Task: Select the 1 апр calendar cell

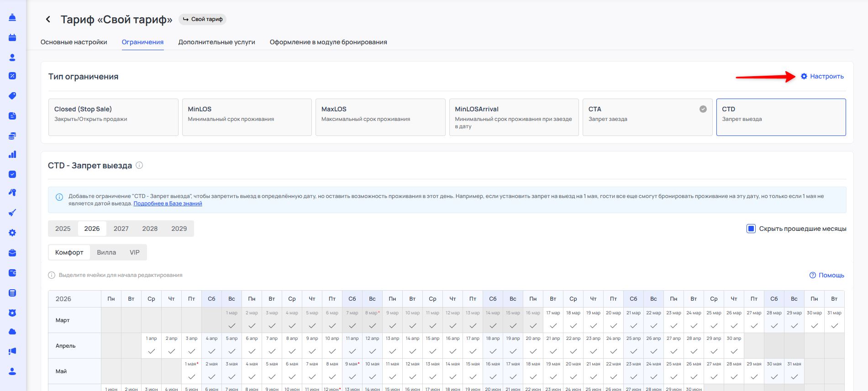Action: coord(151,346)
